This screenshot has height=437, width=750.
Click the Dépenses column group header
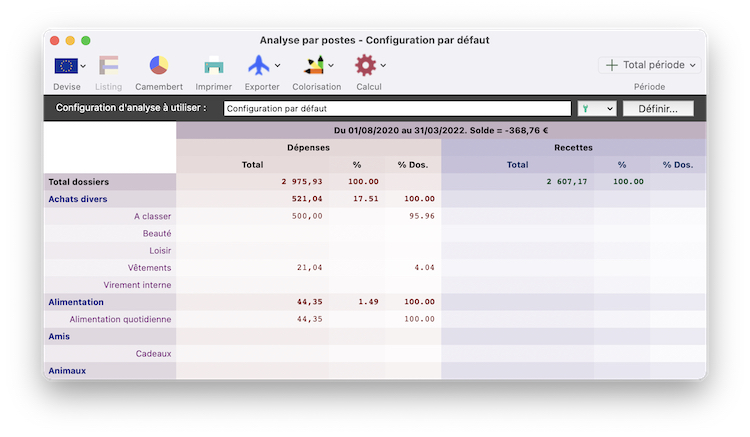click(309, 148)
